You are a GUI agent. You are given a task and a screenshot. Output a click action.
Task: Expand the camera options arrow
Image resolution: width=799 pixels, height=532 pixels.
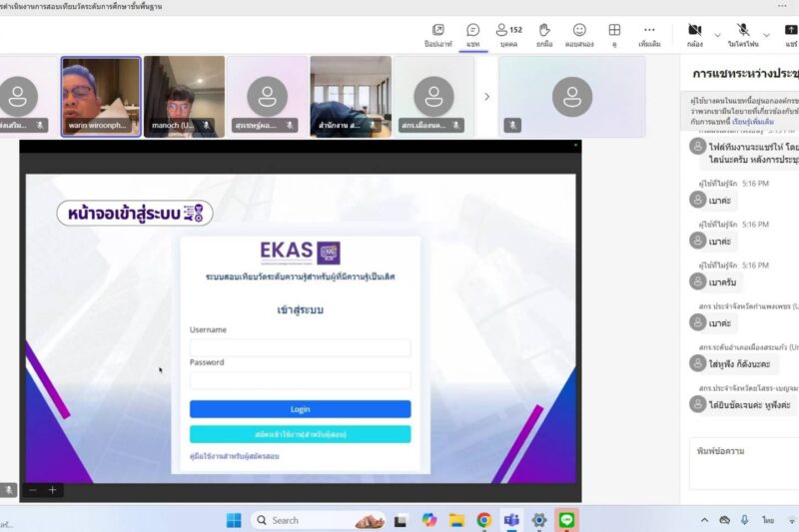717,35
